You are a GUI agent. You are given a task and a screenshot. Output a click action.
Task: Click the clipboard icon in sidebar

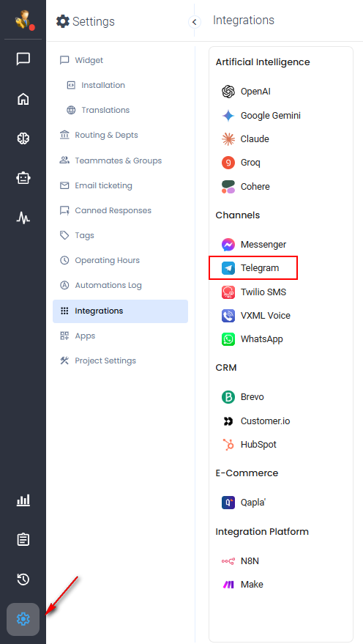click(23, 539)
